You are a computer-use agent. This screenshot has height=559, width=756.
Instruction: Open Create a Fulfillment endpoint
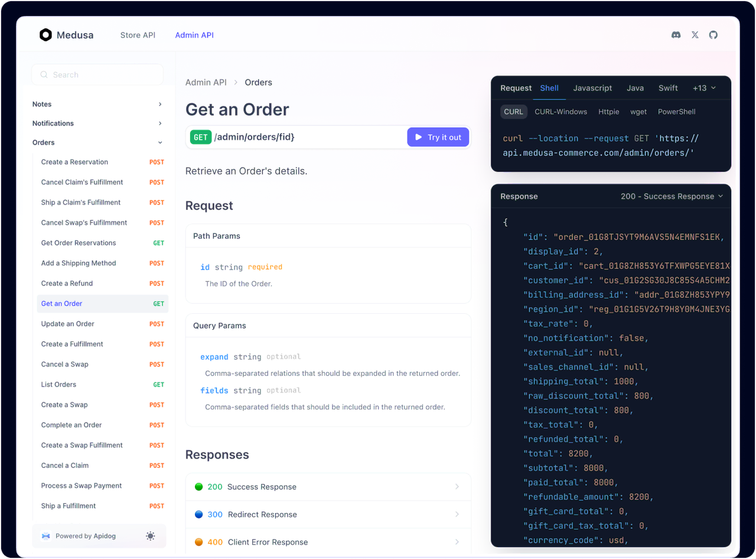[x=103, y=344]
